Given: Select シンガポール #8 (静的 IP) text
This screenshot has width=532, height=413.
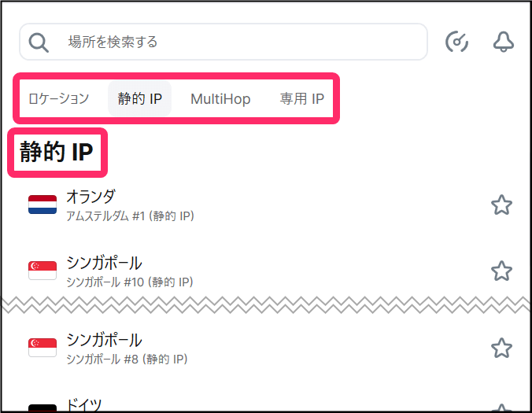Looking at the screenshot, I should pyautogui.click(x=127, y=360).
